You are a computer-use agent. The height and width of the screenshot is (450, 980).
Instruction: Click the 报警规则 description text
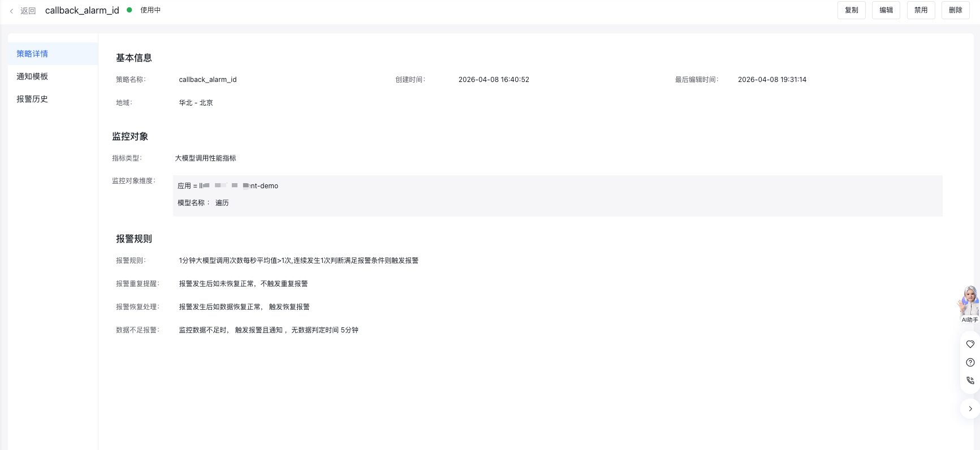point(299,261)
